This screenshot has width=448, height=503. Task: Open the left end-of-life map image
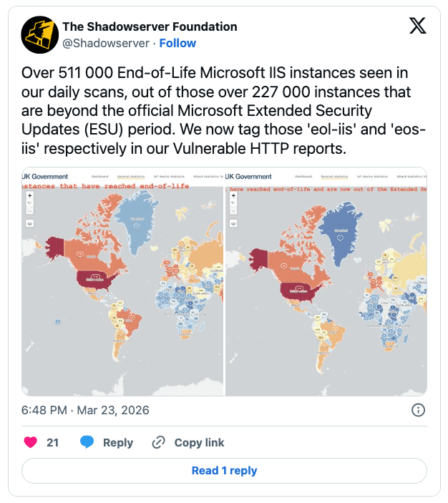click(122, 301)
